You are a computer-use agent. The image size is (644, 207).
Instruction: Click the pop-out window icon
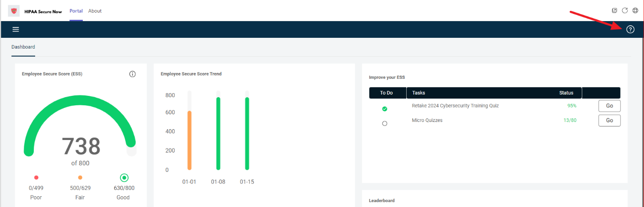coord(614,10)
